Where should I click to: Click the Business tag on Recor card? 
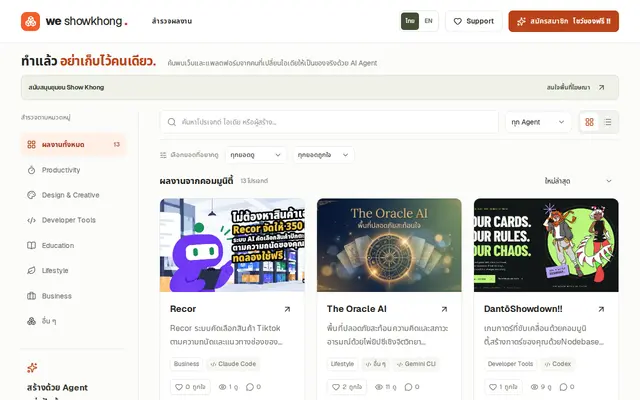[187, 364]
